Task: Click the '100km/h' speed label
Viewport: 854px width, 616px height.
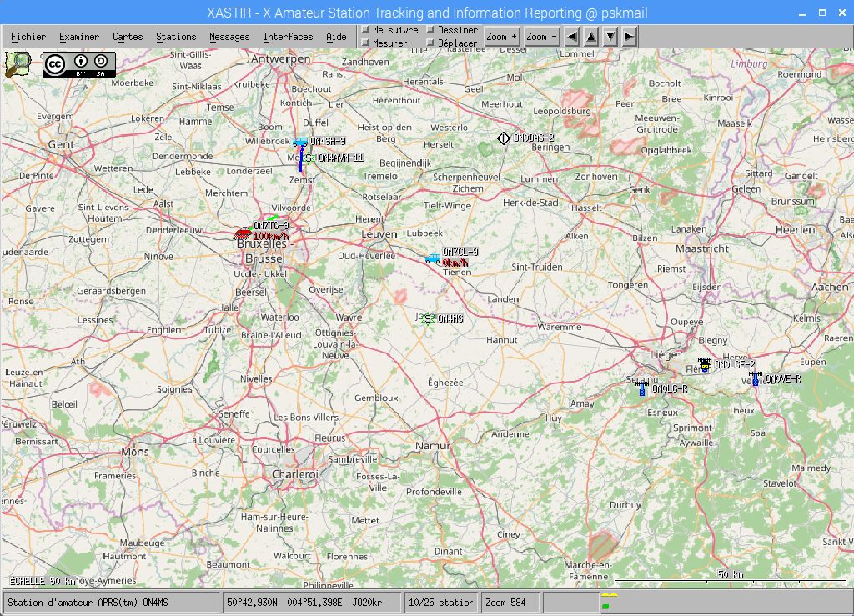Action: (271, 236)
